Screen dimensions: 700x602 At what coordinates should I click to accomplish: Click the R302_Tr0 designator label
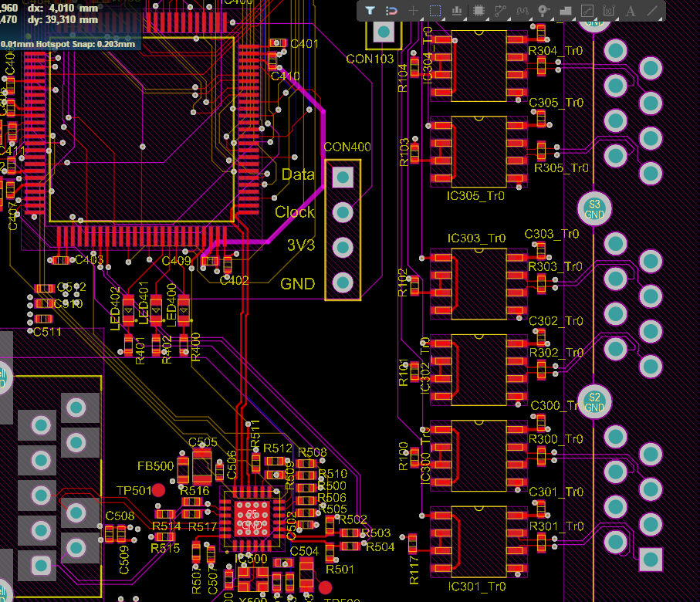tap(556, 353)
